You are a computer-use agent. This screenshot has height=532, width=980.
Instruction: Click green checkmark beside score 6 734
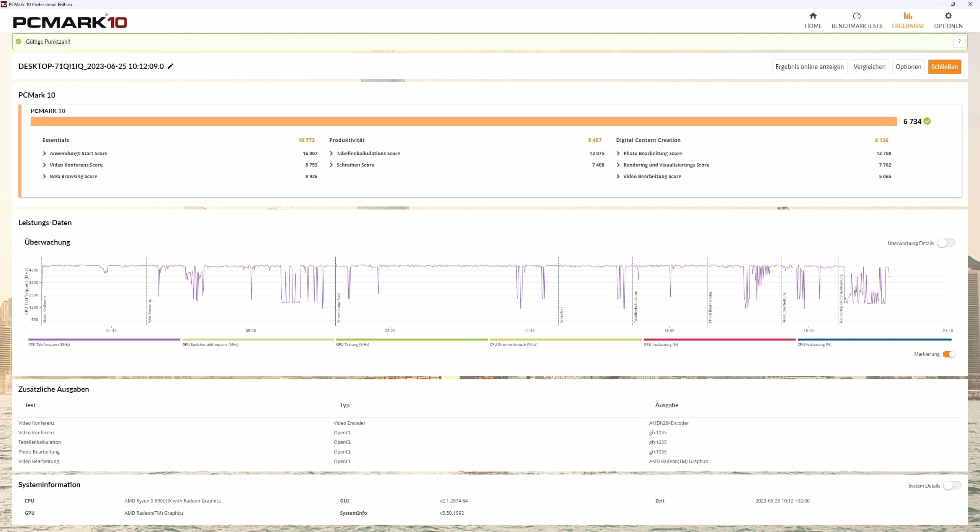(927, 121)
